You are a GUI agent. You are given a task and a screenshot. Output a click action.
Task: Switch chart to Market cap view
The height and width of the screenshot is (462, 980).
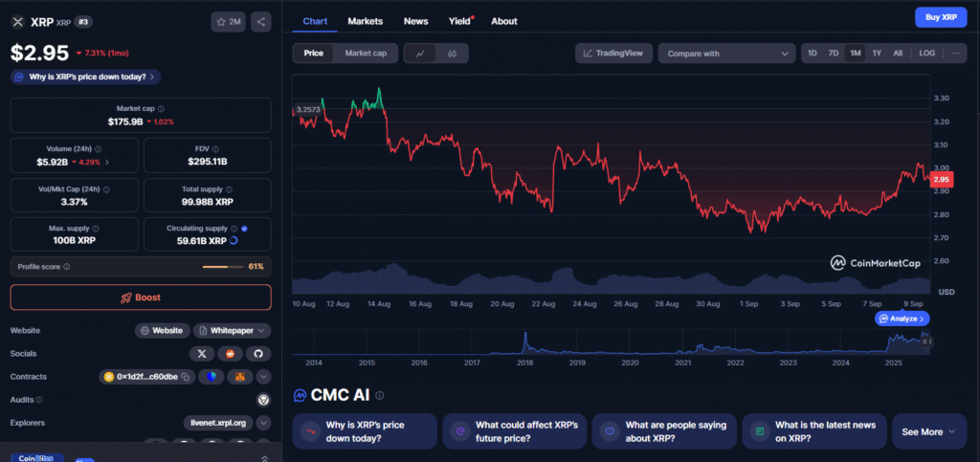click(x=367, y=53)
